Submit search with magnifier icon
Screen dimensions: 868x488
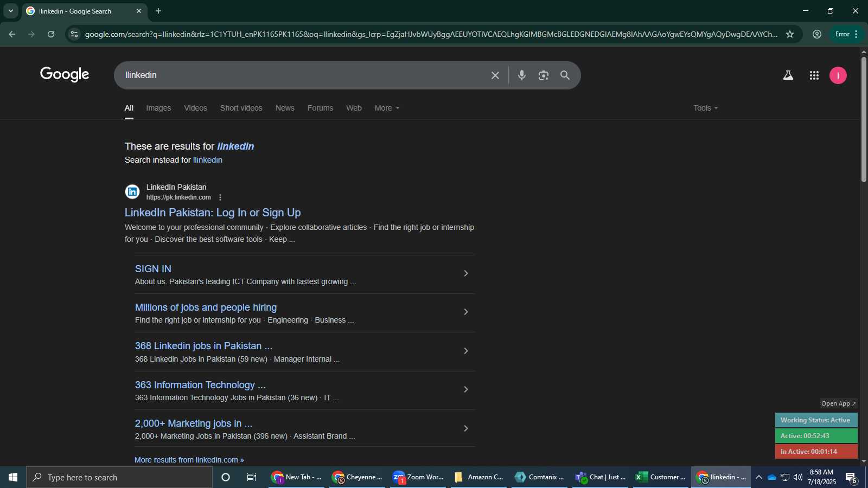(x=565, y=75)
